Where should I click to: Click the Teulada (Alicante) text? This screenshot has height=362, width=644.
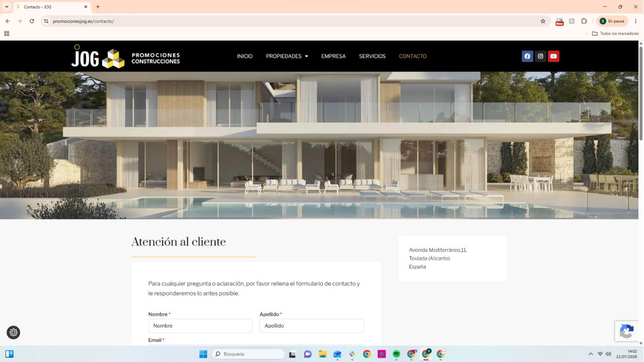pyautogui.click(x=429, y=258)
